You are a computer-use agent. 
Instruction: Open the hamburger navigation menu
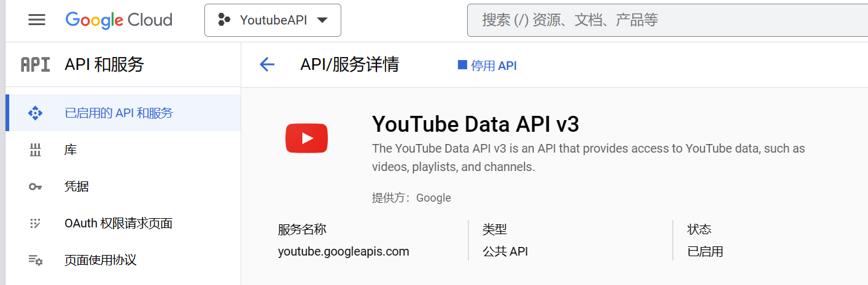tap(37, 20)
